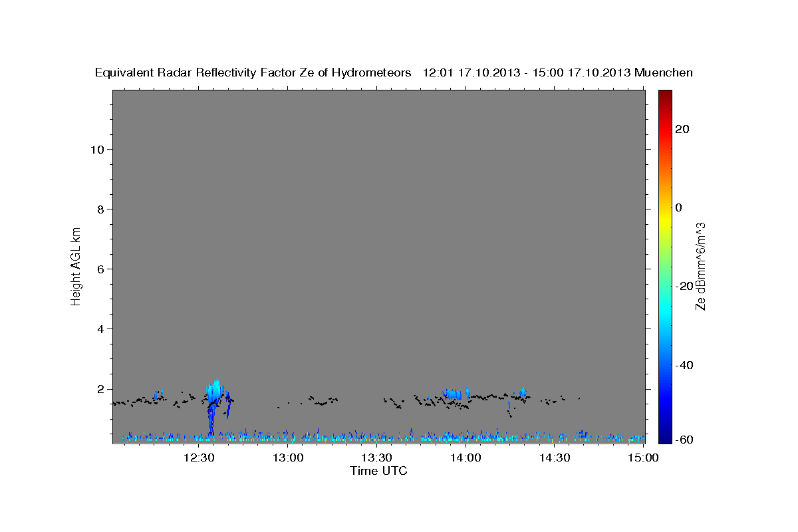This screenshot has width=798, height=532.
Task: Click the height tick label 10
Action: [98, 150]
